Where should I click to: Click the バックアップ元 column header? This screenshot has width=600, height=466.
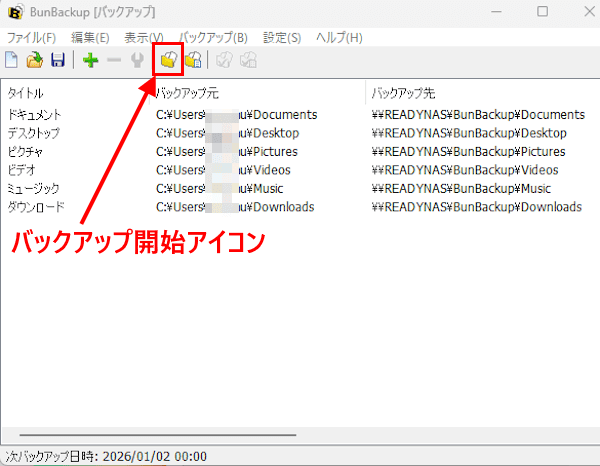coord(188,93)
